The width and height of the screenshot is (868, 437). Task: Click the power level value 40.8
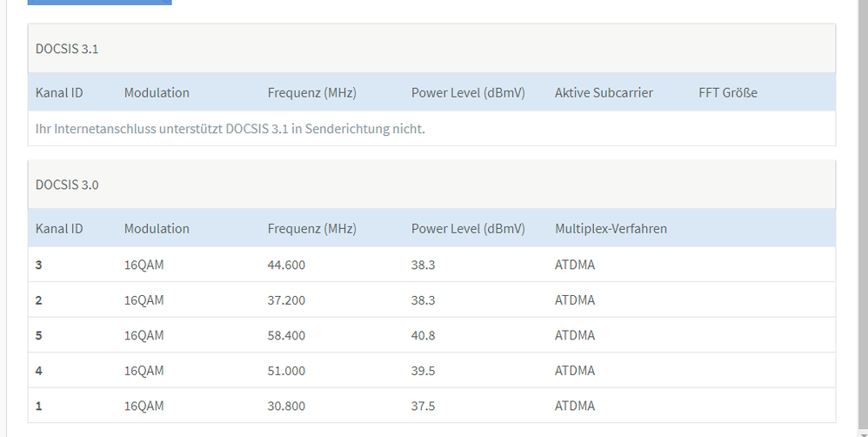(423, 335)
